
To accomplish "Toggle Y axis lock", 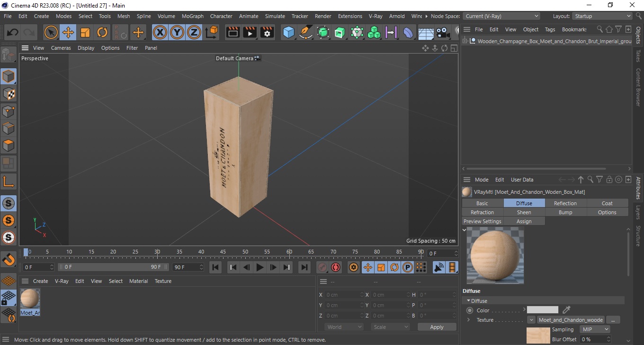I will pos(177,33).
